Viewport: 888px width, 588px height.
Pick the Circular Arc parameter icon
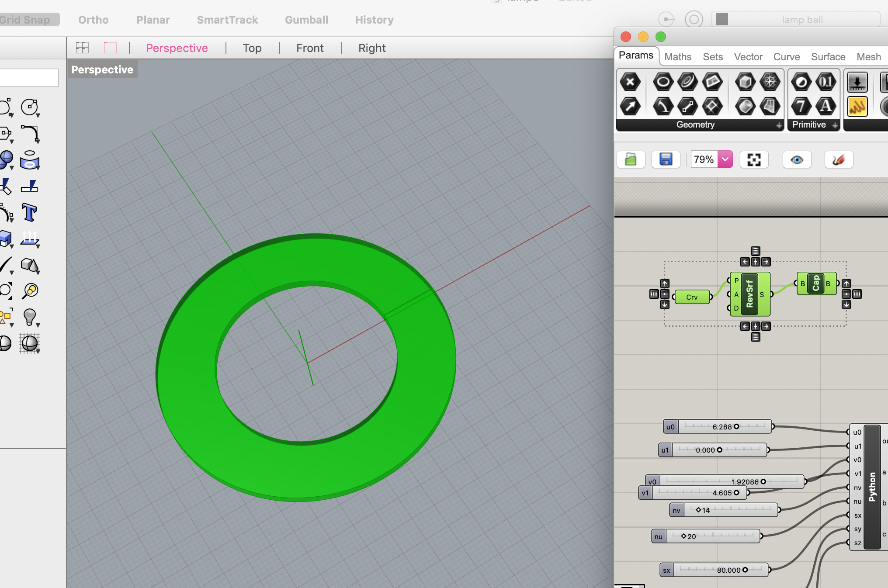click(663, 106)
